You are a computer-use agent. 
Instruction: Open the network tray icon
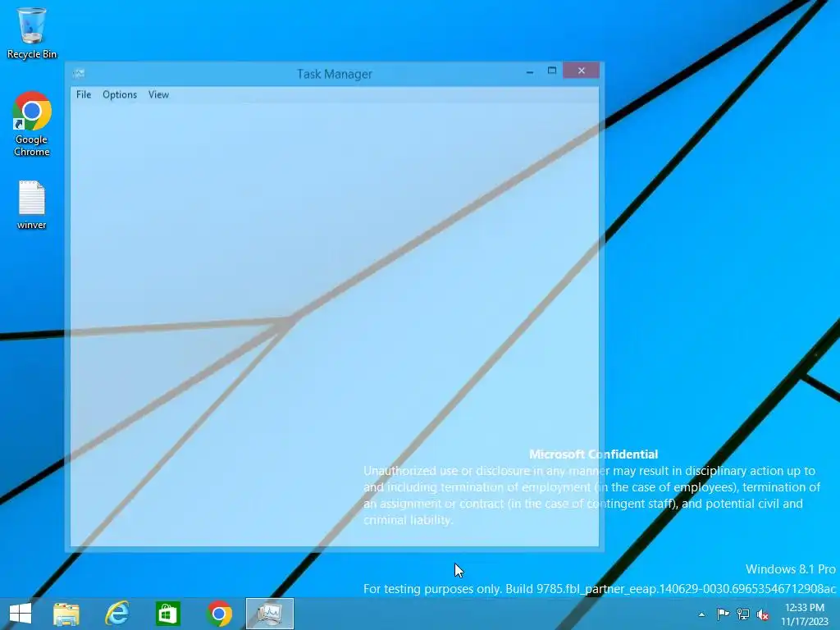[743, 614]
